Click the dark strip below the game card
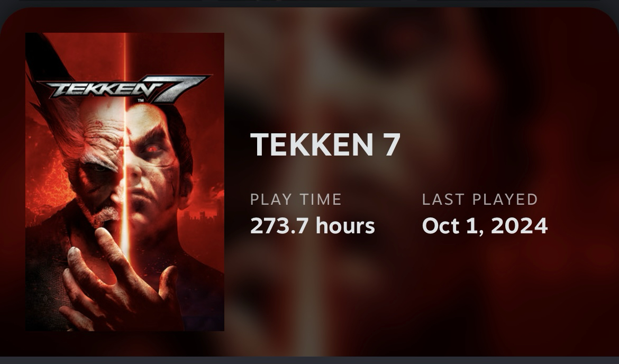 (309, 360)
